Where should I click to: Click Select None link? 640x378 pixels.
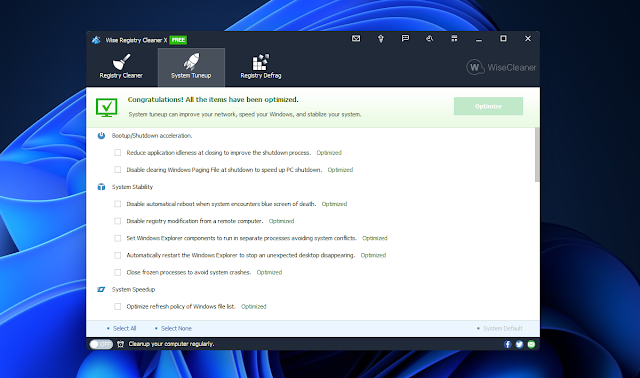point(176,328)
